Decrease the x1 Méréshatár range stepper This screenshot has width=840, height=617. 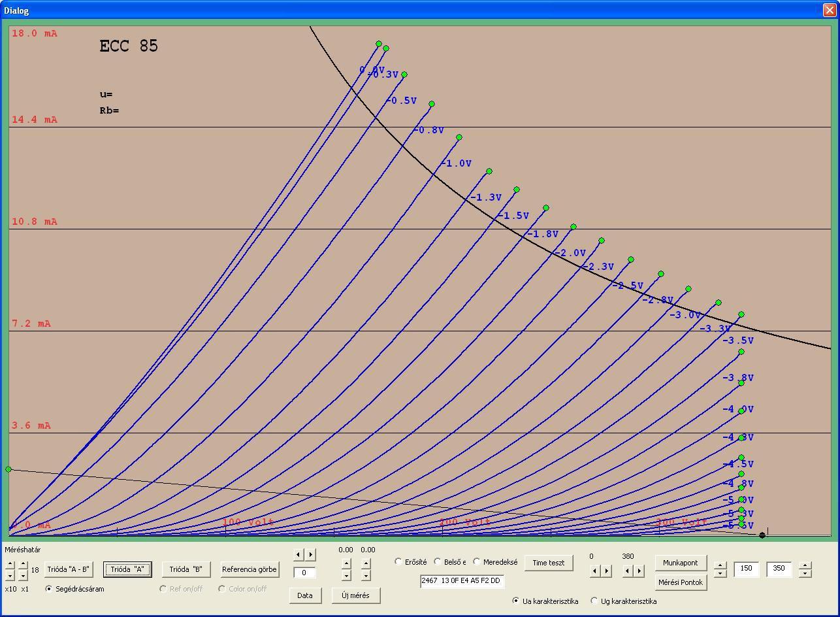point(24,575)
